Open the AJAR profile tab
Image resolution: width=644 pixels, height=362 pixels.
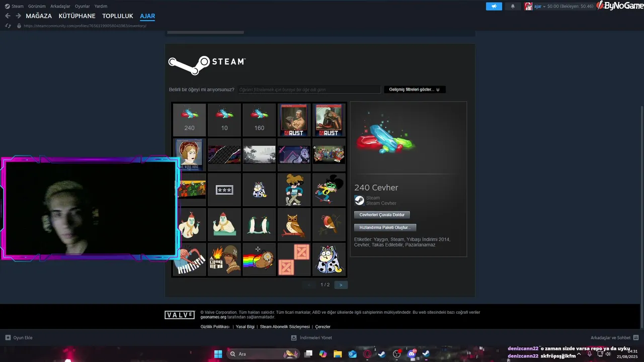[147, 16]
